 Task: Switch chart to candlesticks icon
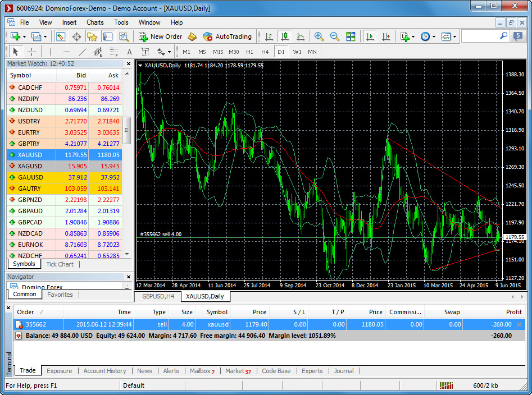tap(285, 36)
